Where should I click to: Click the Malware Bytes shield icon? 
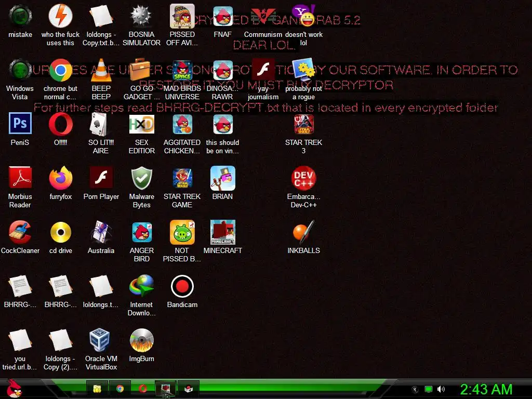(x=141, y=178)
